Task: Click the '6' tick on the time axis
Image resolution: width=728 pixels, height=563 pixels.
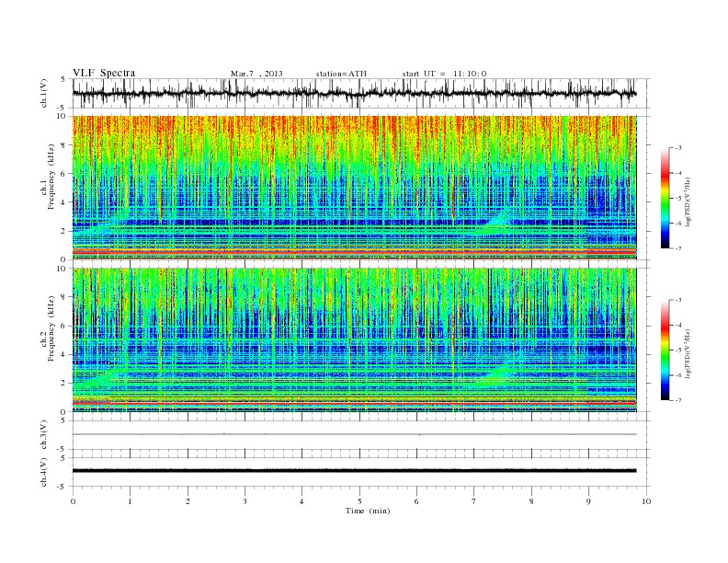Action: click(x=416, y=501)
